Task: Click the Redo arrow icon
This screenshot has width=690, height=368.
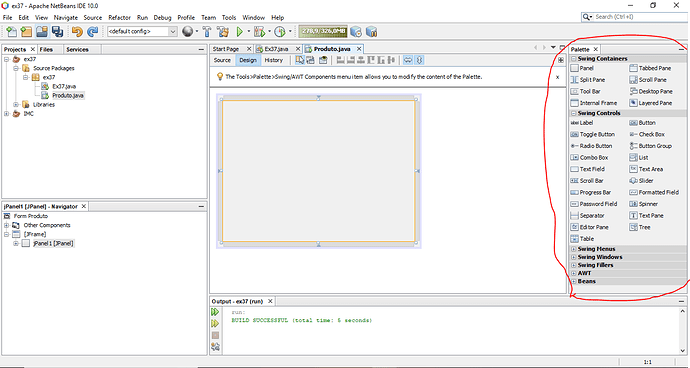Action: click(x=92, y=32)
